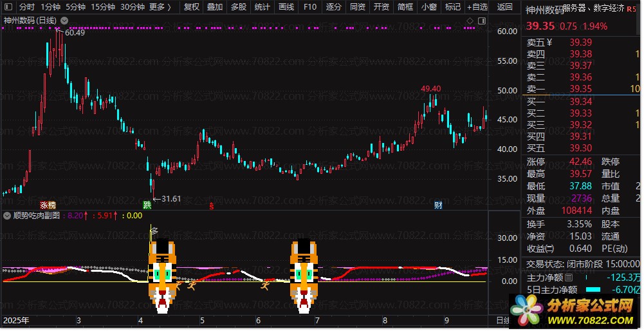The height and width of the screenshot is (331, 644).
Task: Add stock to watchlist with +自选
Action: pyautogui.click(x=477, y=7)
